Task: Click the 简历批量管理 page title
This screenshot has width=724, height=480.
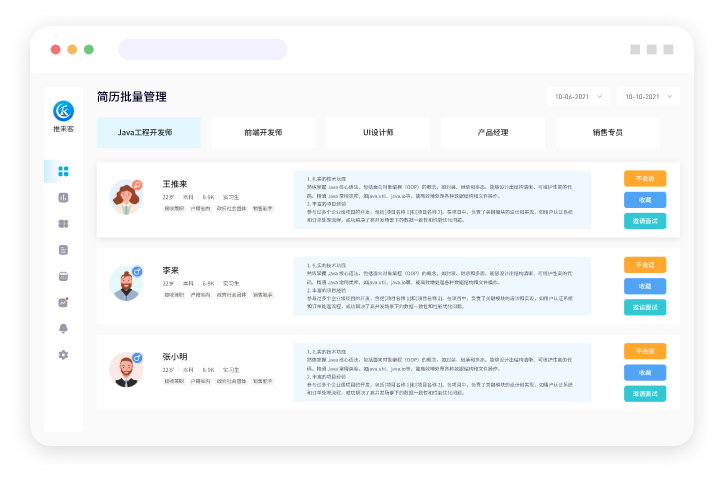Action: [x=132, y=97]
